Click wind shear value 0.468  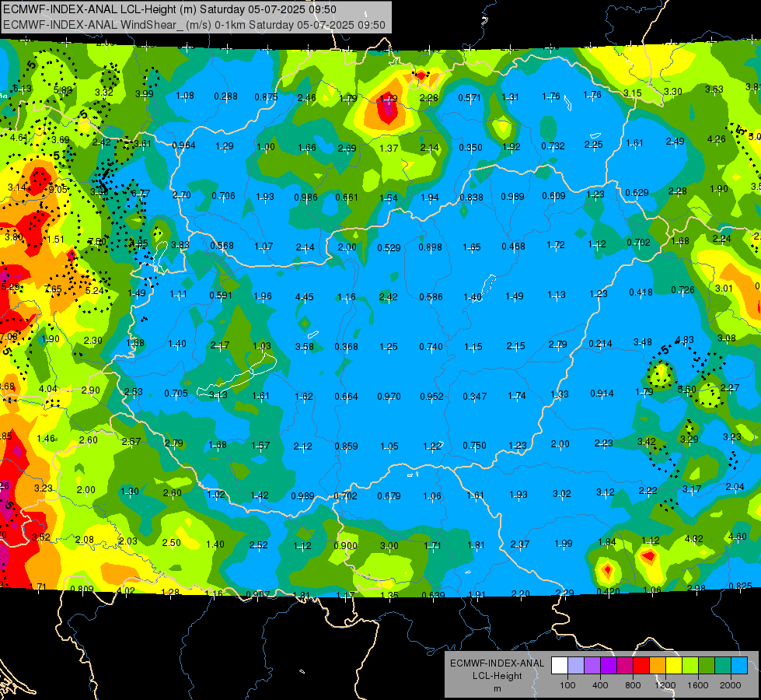tap(514, 246)
